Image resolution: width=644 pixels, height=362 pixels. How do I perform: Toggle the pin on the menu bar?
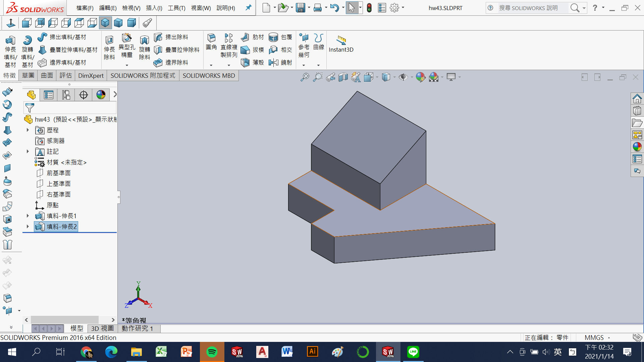pyautogui.click(x=249, y=7)
